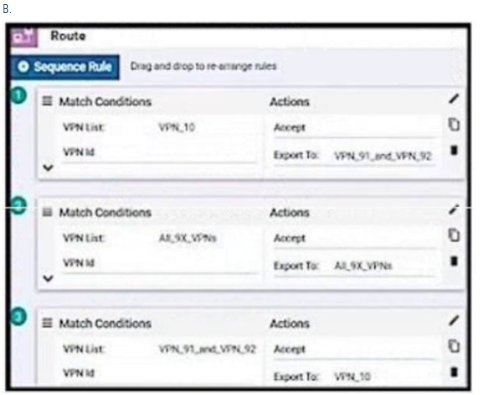Edit the All_9X_VPNs rule with pencil icon
The width and height of the screenshot is (481, 395).
click(x=454, y=210)
